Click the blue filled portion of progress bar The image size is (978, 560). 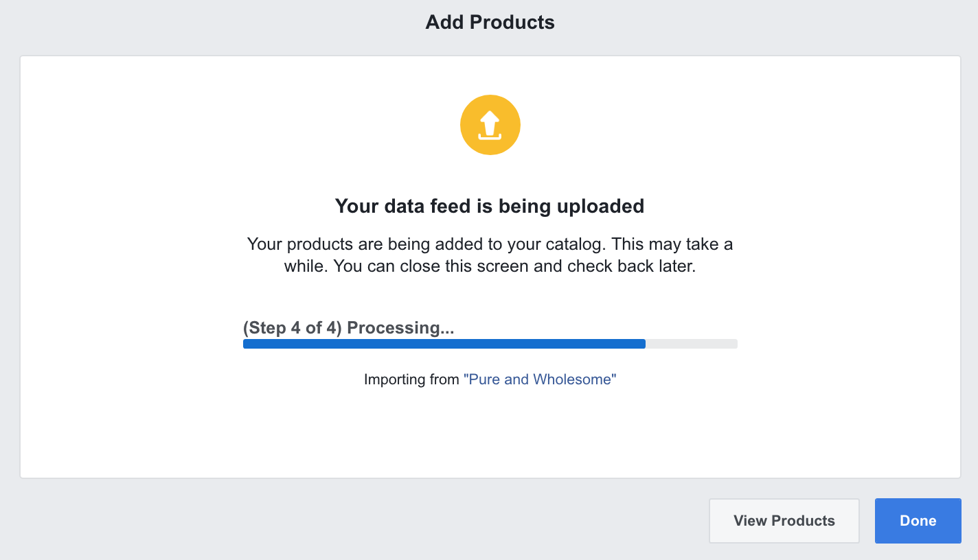[444, 344]
